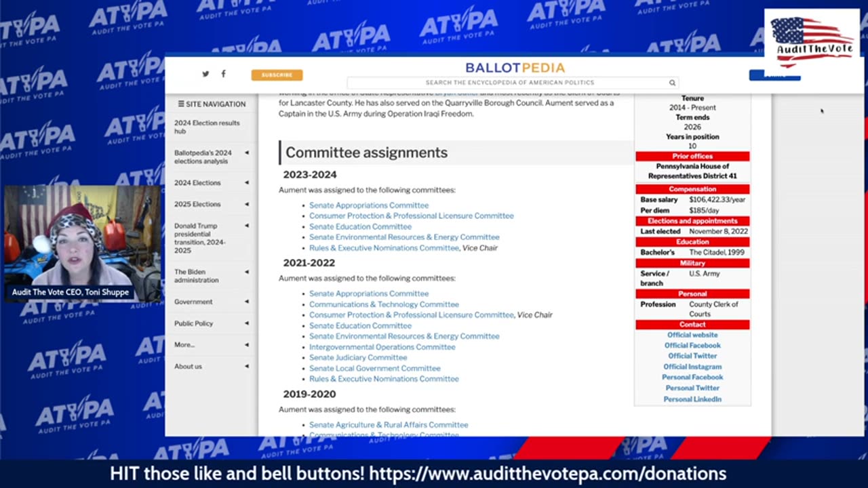Expand the Public Policy menu arrow
The height and width of the screenshot is (488, 868).
tap(246, 323)
